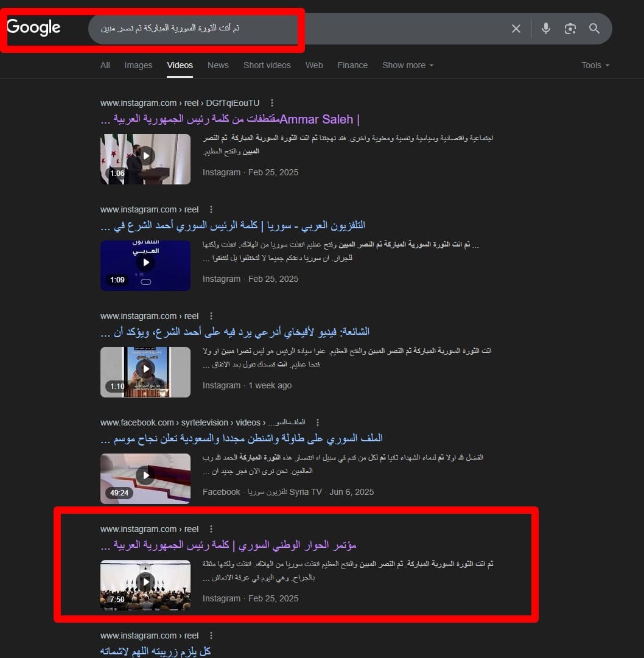Switch to the Images tab

click(x=138, y=66)
